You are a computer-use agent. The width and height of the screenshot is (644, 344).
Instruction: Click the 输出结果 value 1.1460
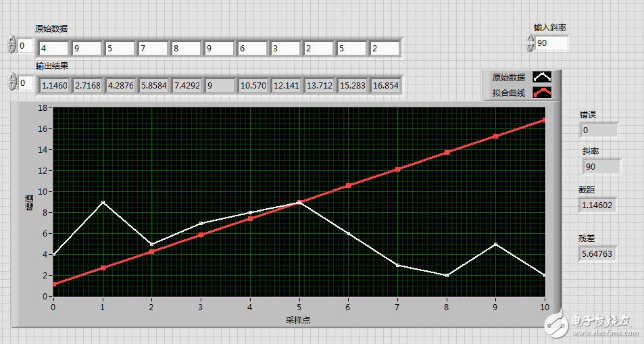[x=54, y=85]
